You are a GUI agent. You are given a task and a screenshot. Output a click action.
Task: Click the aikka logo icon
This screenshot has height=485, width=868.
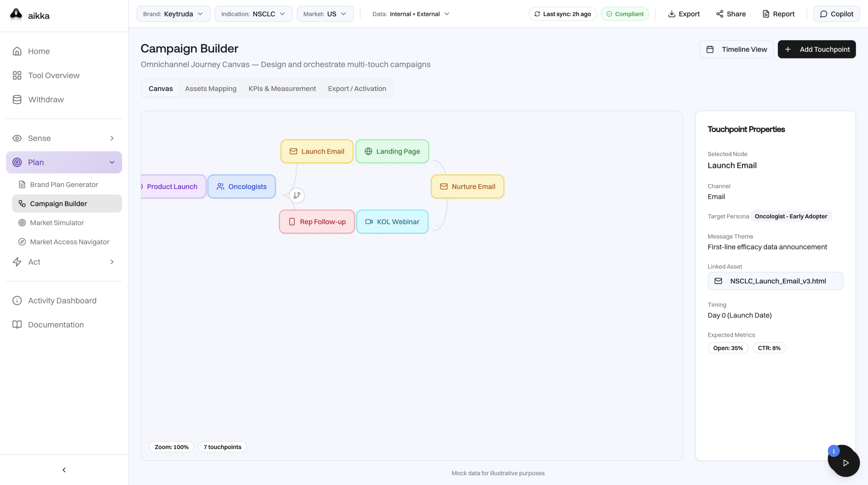coord(16,14)
